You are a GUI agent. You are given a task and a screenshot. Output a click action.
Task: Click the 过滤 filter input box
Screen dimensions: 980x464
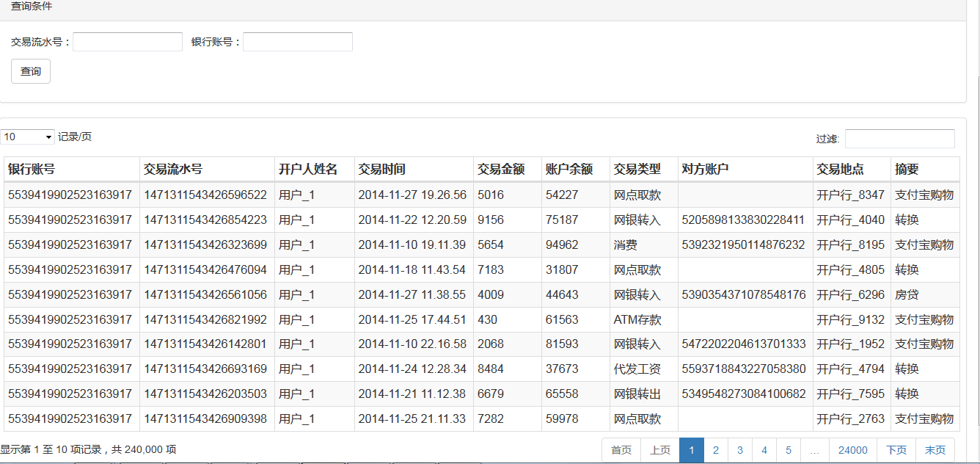(900, 138)
